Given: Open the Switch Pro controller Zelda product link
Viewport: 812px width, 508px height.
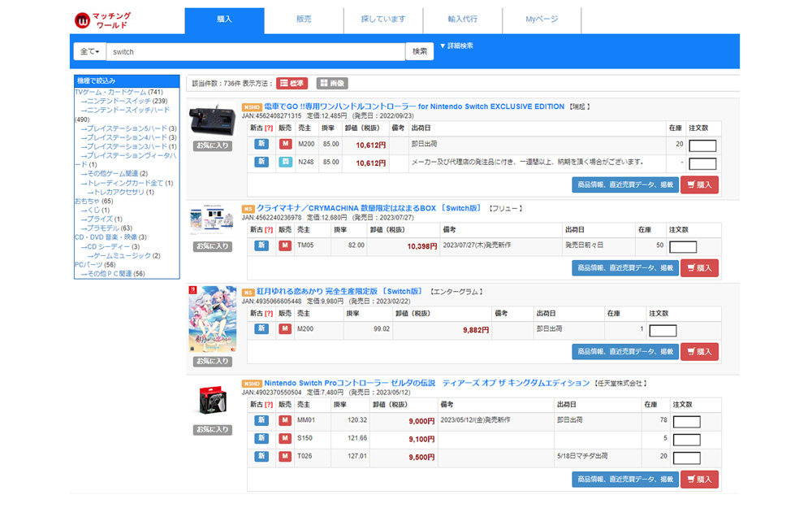Looking at the screenshot, I should pyautogui.click(x=427, y=383).
